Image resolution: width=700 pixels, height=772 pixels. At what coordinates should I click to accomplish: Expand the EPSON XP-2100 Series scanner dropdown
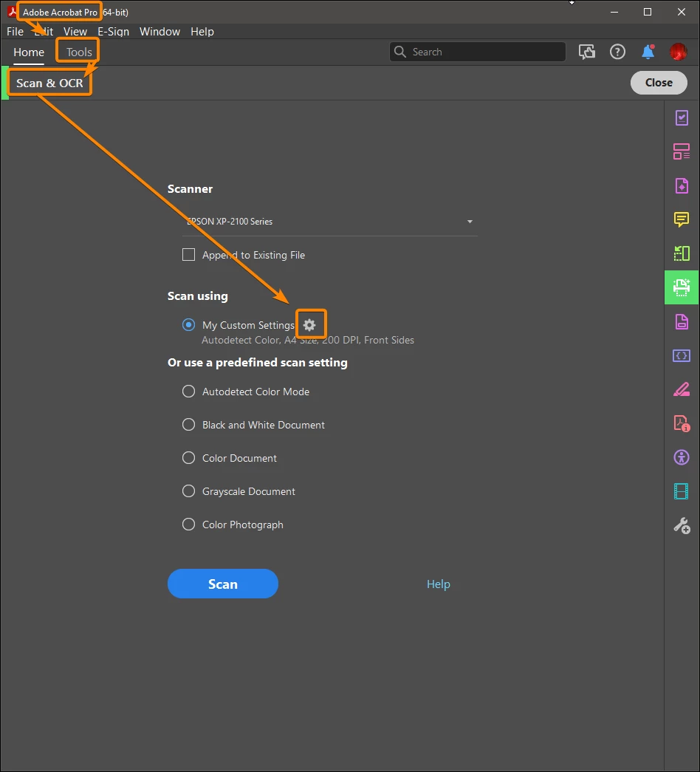[x=330, y=222]
